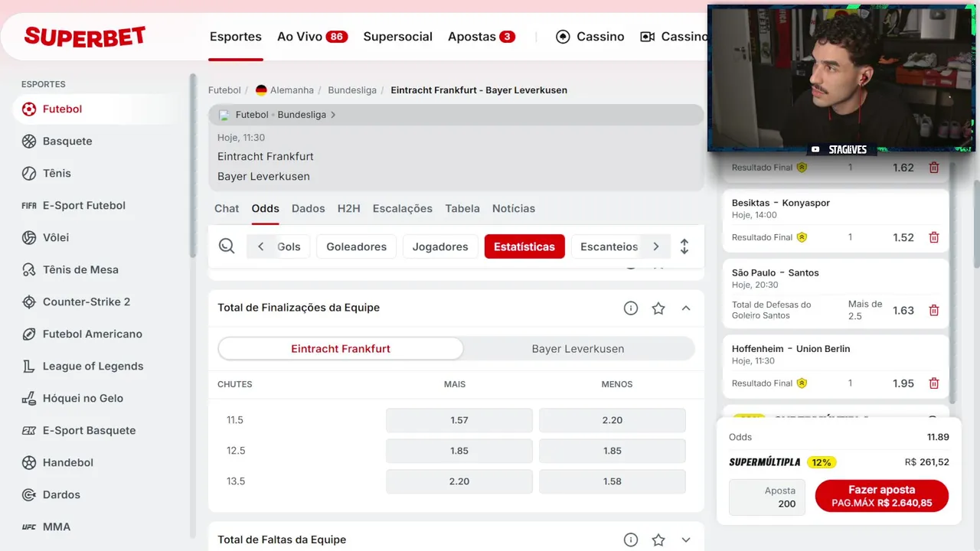
Task: Filter markets by Jogadores
Action: (x=440, y=246)
